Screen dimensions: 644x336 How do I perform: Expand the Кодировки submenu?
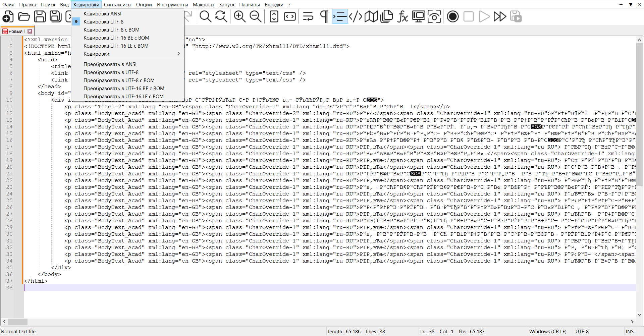point(128,54)
